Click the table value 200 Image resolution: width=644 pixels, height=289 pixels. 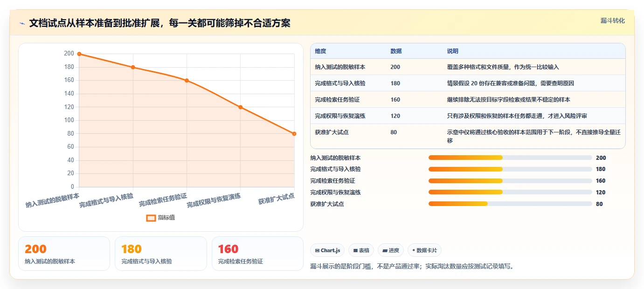(395, 67)
